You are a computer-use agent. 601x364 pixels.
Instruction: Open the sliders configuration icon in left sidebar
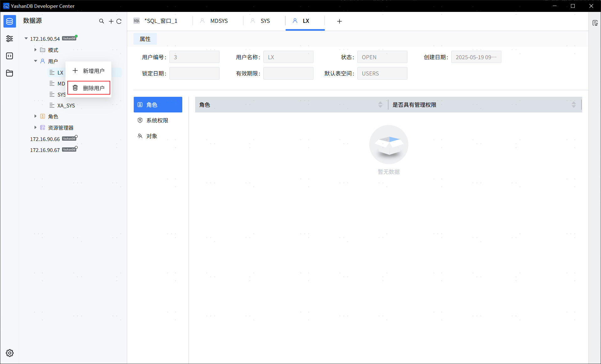click(x=9, y=39)
